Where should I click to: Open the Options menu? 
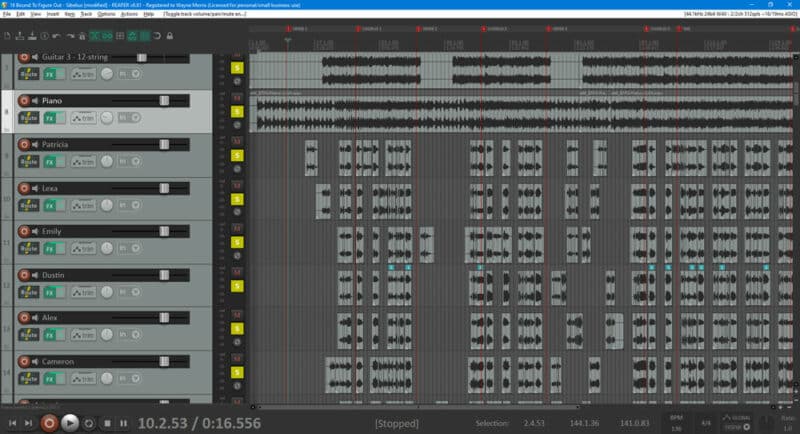[106, 14]
